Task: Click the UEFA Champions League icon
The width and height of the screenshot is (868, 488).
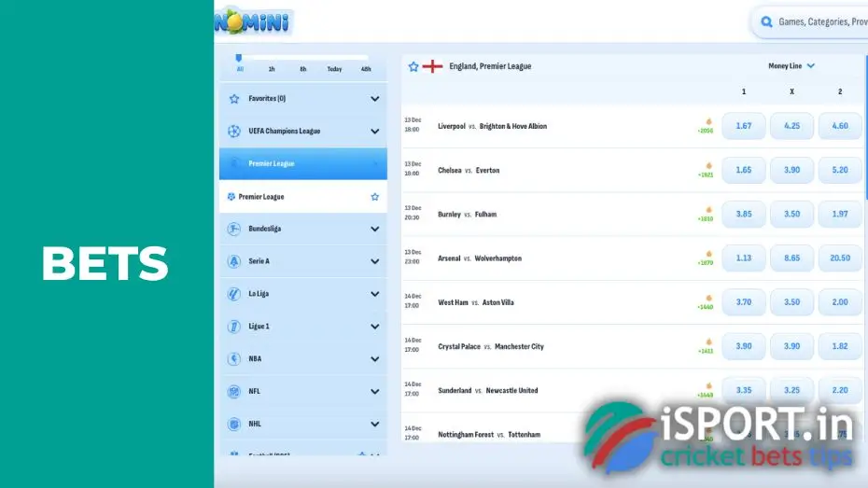Action: (234, 132)
